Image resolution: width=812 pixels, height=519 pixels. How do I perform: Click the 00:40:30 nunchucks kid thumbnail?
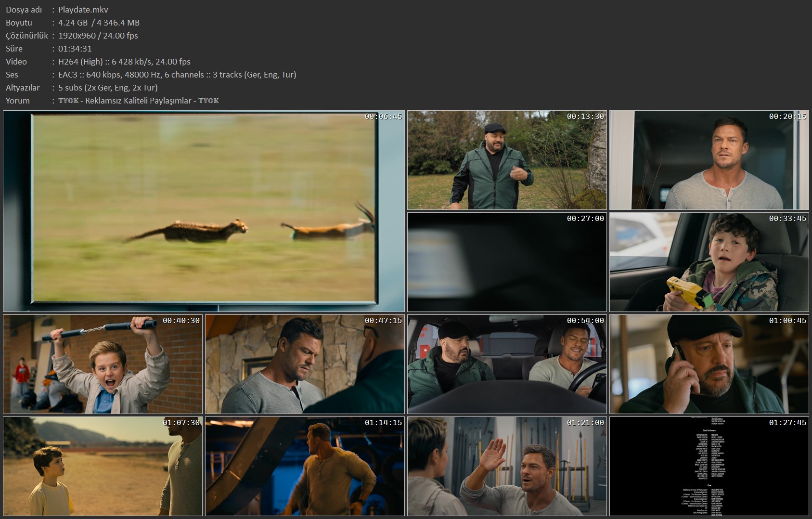103,364
